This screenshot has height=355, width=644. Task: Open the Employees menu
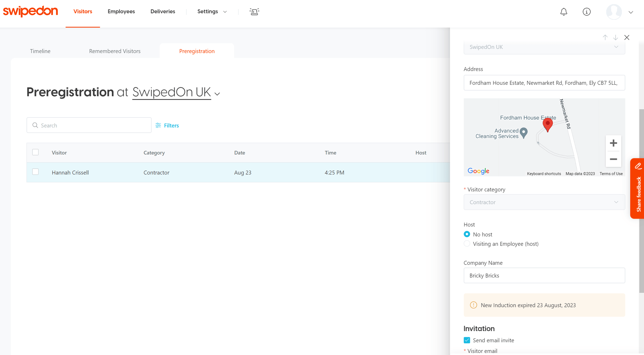pos(121,11)
